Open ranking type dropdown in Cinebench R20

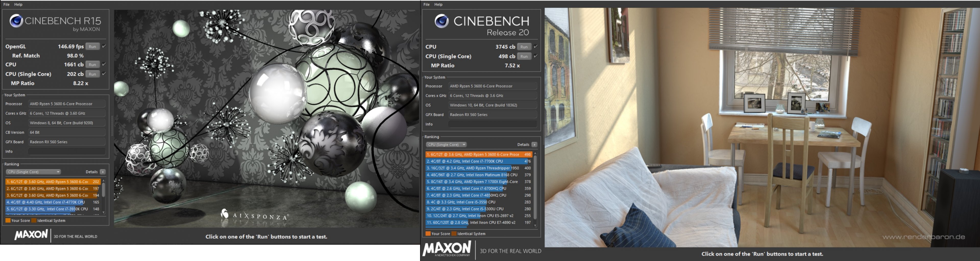pyautogui.click(x=446, y=144)
